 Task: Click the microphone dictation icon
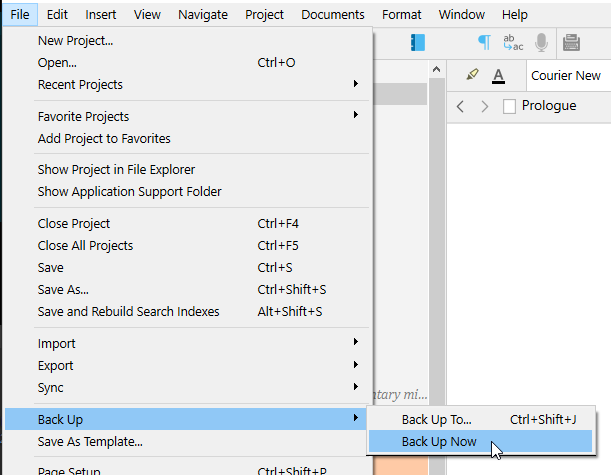[x=541, y=42]
